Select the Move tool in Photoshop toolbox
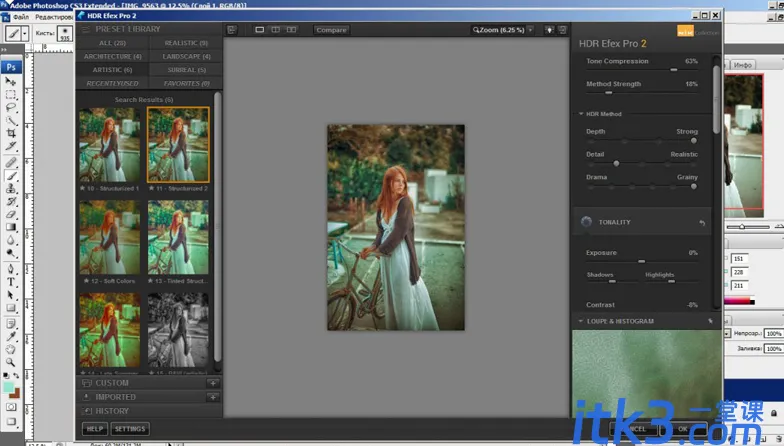 (10, 81)
